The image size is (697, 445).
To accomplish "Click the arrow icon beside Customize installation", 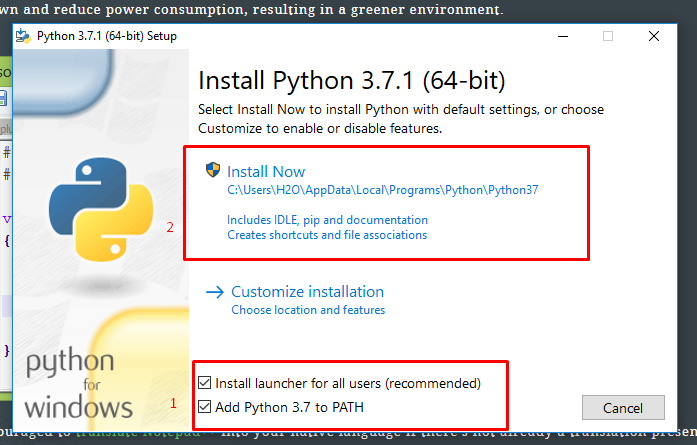I will point(215,292).
